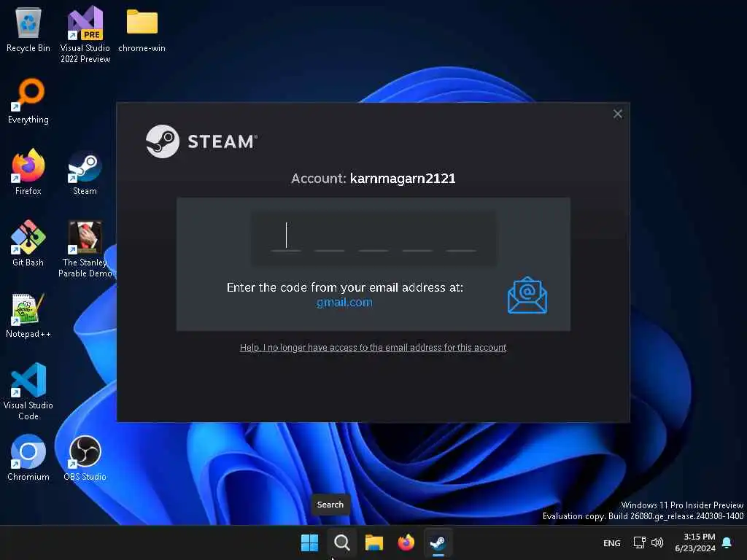Click the fifth code digit field
This screenshot has height=560, width=747.
tap(461, 237)
